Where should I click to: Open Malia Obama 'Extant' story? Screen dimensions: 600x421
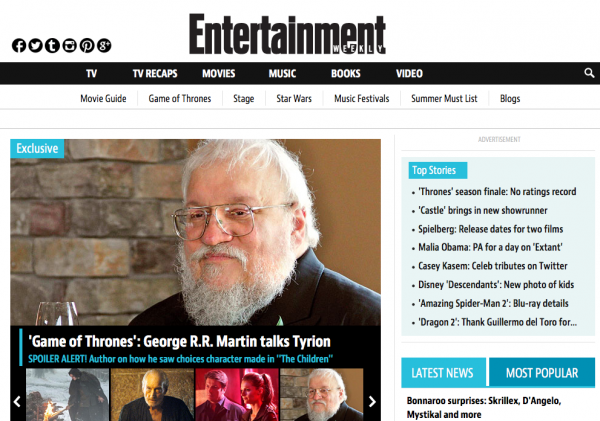(x=490, y=247)
